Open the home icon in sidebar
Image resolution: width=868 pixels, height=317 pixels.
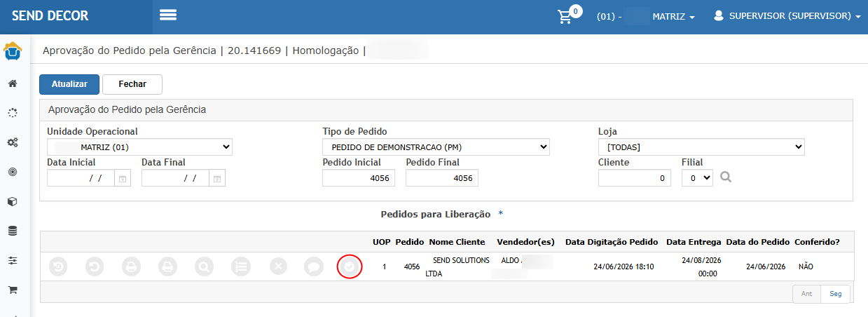click(x=13, y=83)
